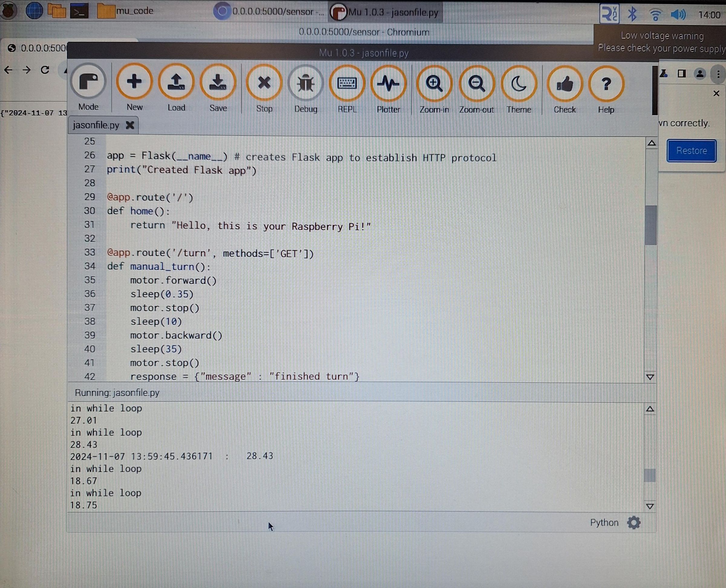Open the REPL panel

point(347,89)
